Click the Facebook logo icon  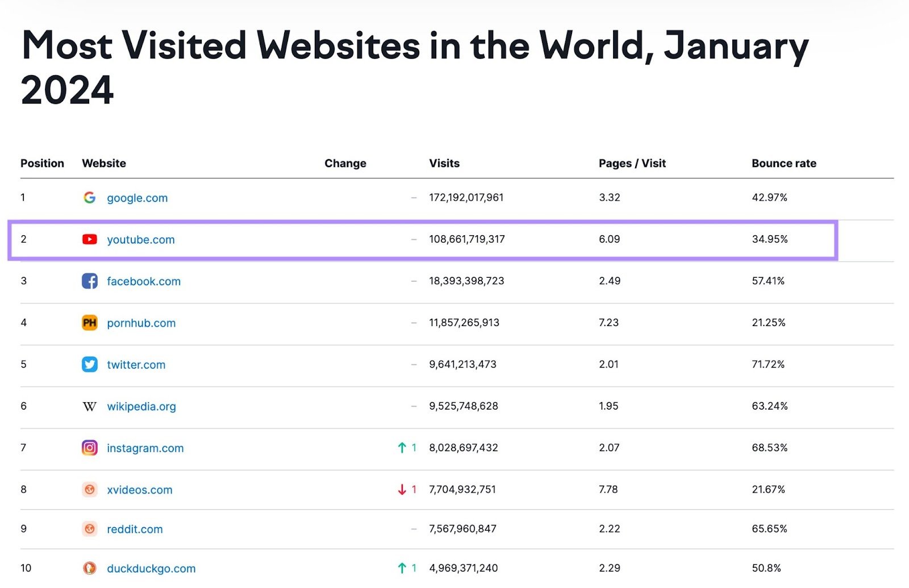89,281
